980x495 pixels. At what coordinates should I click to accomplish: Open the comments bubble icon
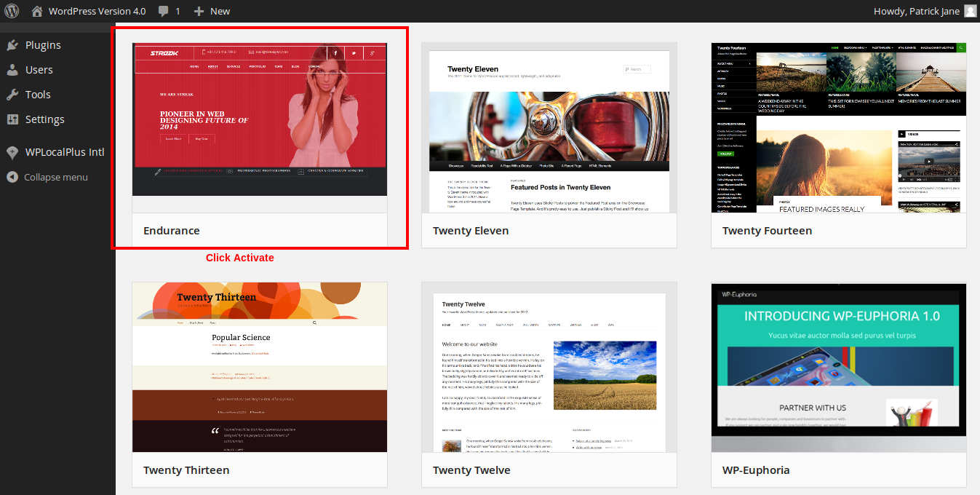164,11
